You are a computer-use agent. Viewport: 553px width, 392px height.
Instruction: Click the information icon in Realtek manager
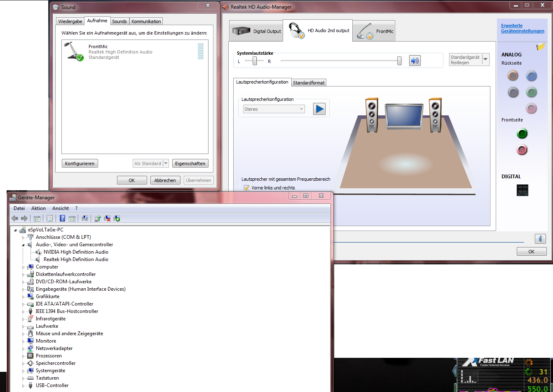coord(540,238)
